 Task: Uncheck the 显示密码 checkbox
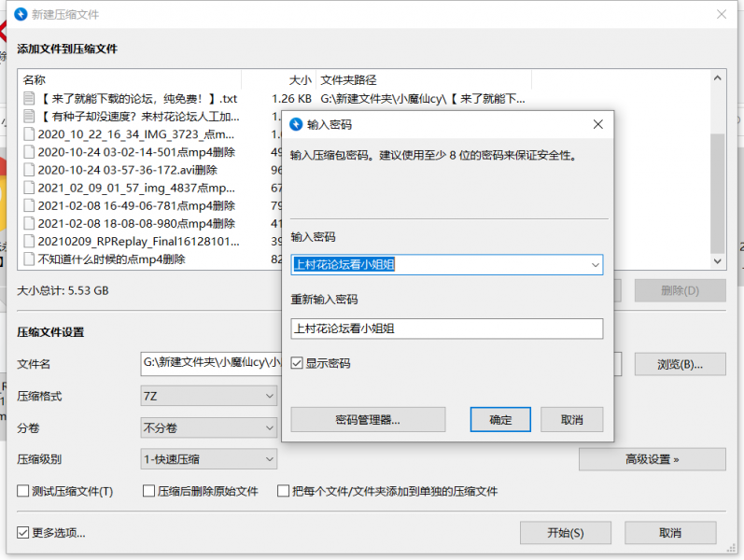(x=298, y=363)
